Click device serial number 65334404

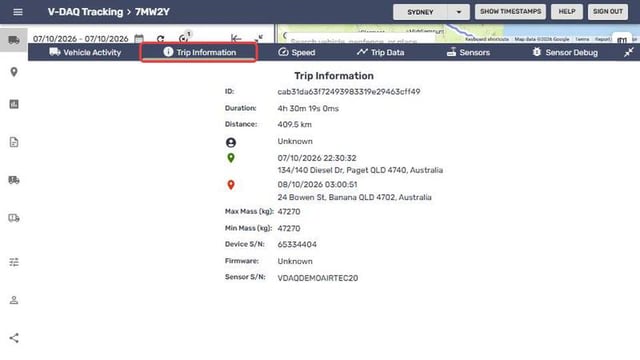point(297,244)
